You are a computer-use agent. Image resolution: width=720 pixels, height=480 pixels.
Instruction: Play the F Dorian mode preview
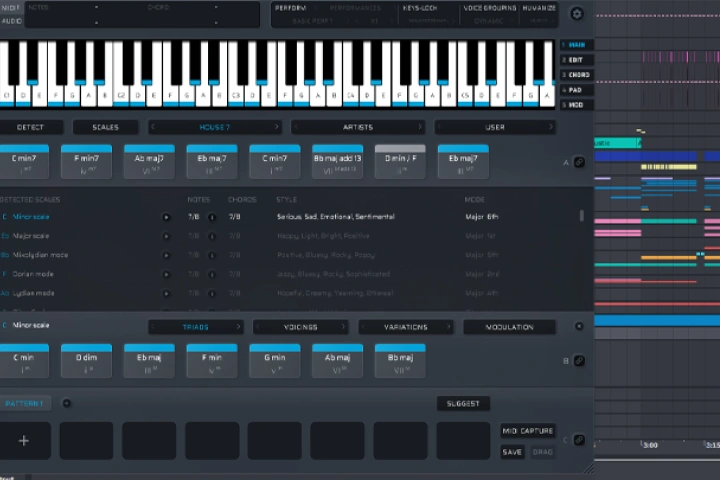coord(166,275)
